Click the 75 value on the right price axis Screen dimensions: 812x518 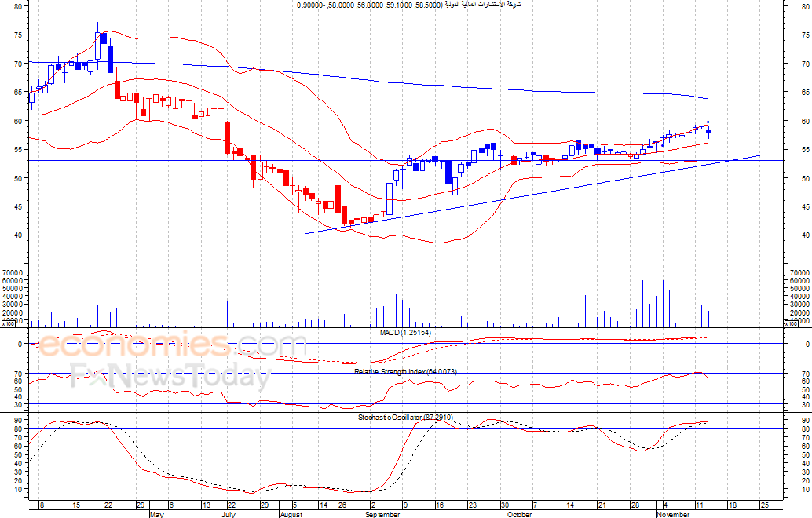point(805,35)
